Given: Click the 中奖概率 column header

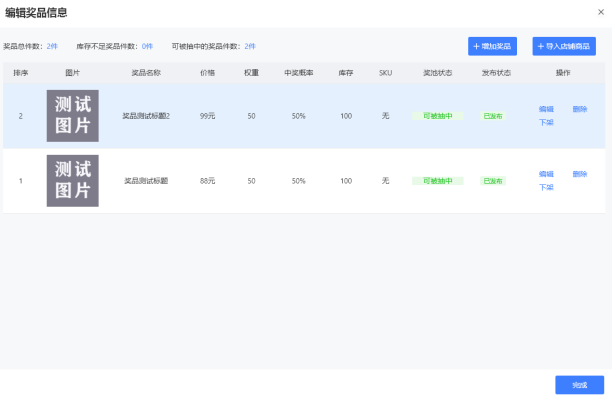Looking at the screenshot, I should point(299,73).
